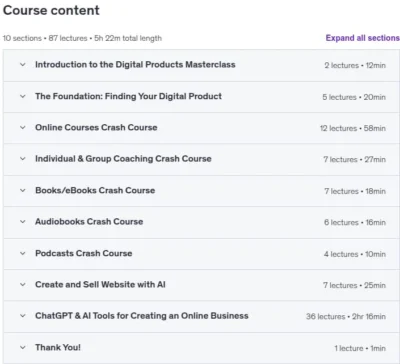This screenshot has width=400, height=364.
Task: Expand the Audiobooks Crash Course chevron
Action: click(23, 222)
